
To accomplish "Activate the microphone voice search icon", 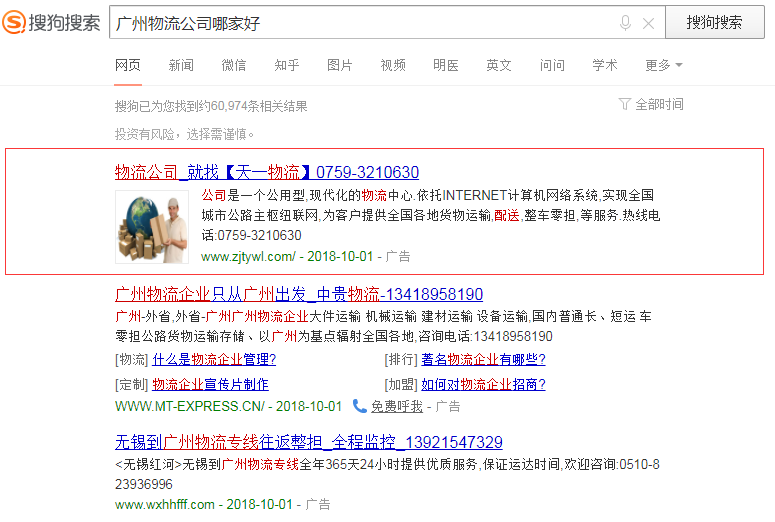I will click(625, 23).
